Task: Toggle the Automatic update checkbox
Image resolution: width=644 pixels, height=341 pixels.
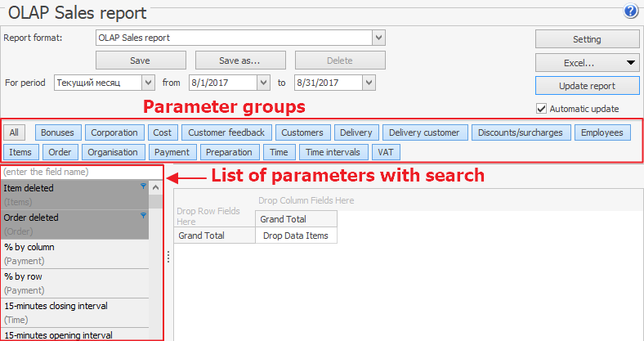Action: [x=541, y=108]
